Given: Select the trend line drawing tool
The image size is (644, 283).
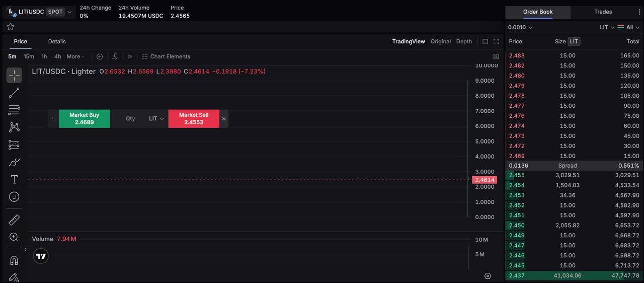Looking at the screenshot, I should tap(14, 93).
